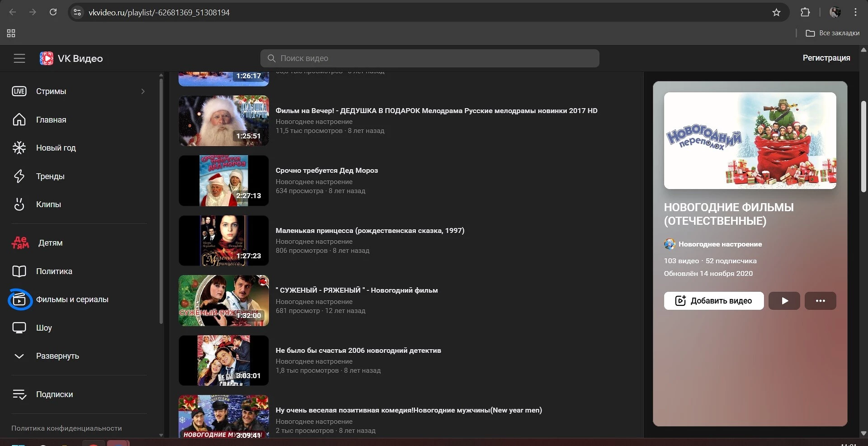Expand sidebar with Развернуть
868x446 pixels.
point(57,356)
